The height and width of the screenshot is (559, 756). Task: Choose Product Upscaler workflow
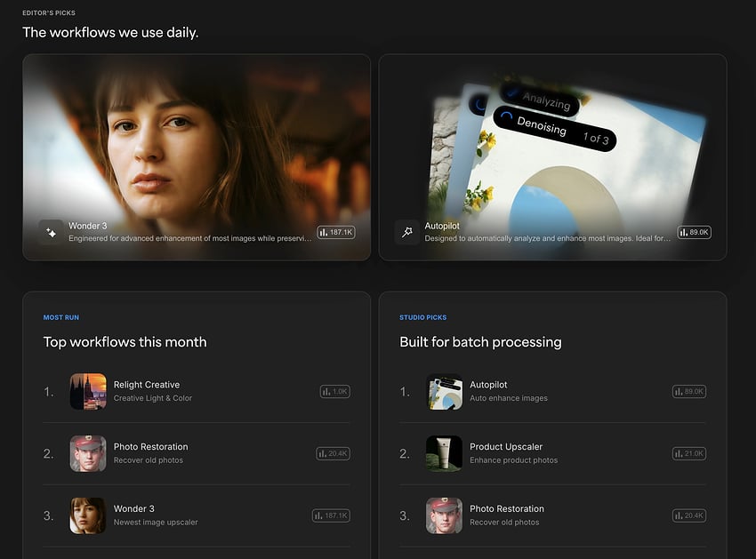[553, 453]
